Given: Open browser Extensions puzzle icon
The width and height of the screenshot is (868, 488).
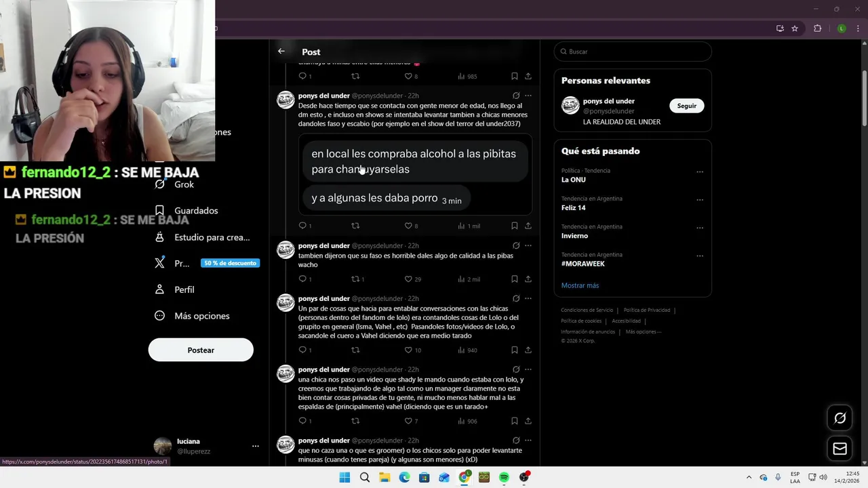Looking at the screenshot, I should pos(817,28).
